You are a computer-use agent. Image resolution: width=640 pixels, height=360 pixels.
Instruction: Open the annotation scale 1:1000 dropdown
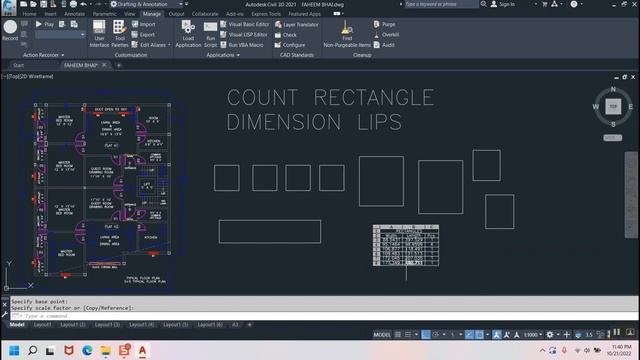coord(533,335)
